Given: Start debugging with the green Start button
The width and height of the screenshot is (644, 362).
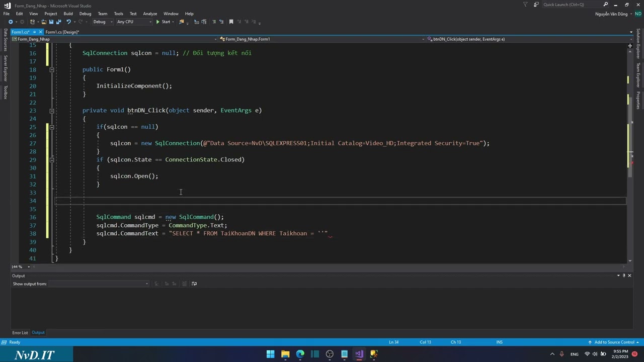Looking at the screenshot, I should 163,22.
